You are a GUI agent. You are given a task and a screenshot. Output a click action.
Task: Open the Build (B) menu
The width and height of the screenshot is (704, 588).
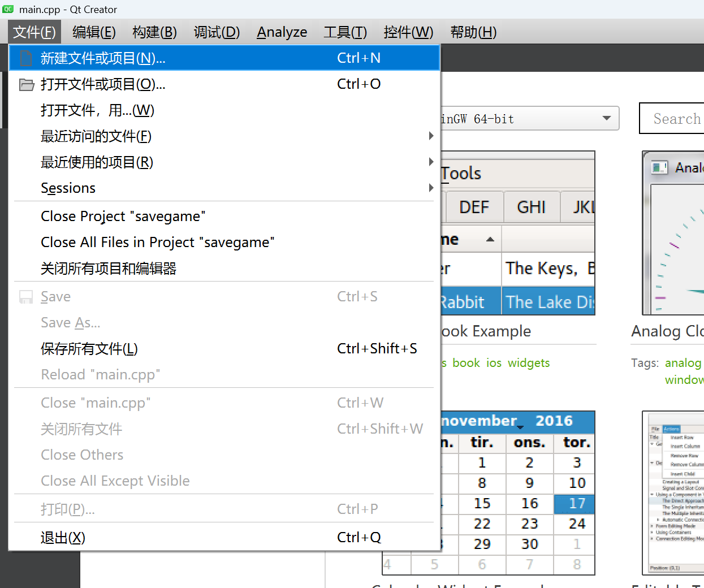pos(154,32)
